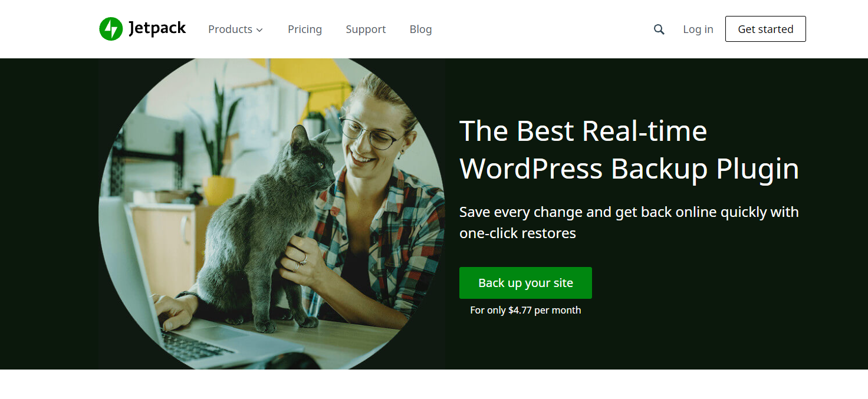
Task: Expand the Products dropdown
Action: [x=235, y=29]
